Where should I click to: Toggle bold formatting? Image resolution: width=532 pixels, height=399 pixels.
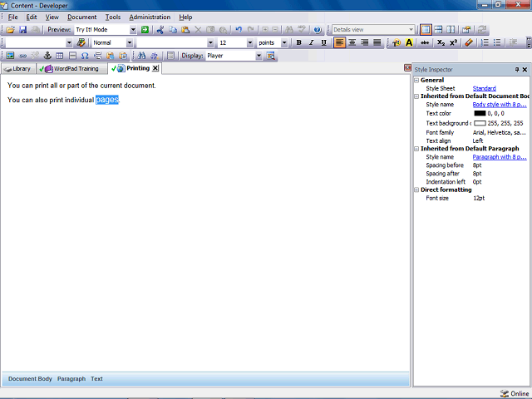(x=298, y=42)
